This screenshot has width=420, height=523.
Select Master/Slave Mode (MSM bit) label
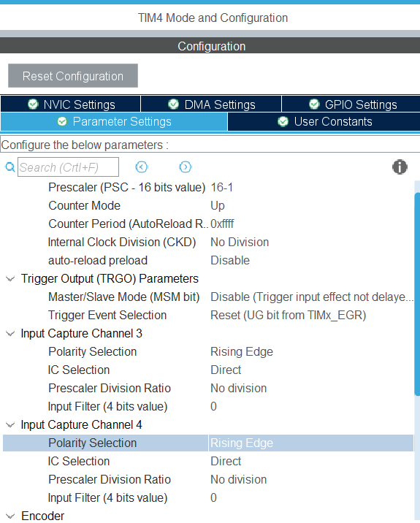123,297
